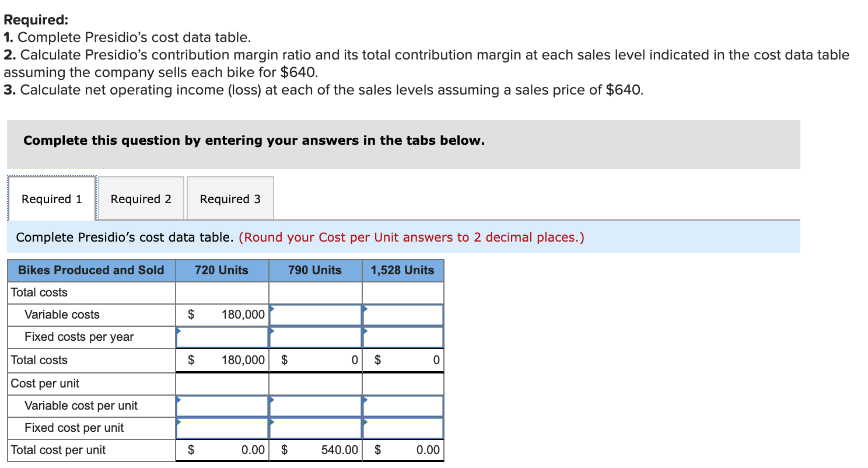This screenshot has width=868, height=468.
Task: Switch to the Required 3 tab
Action: (x=230, y=199)
